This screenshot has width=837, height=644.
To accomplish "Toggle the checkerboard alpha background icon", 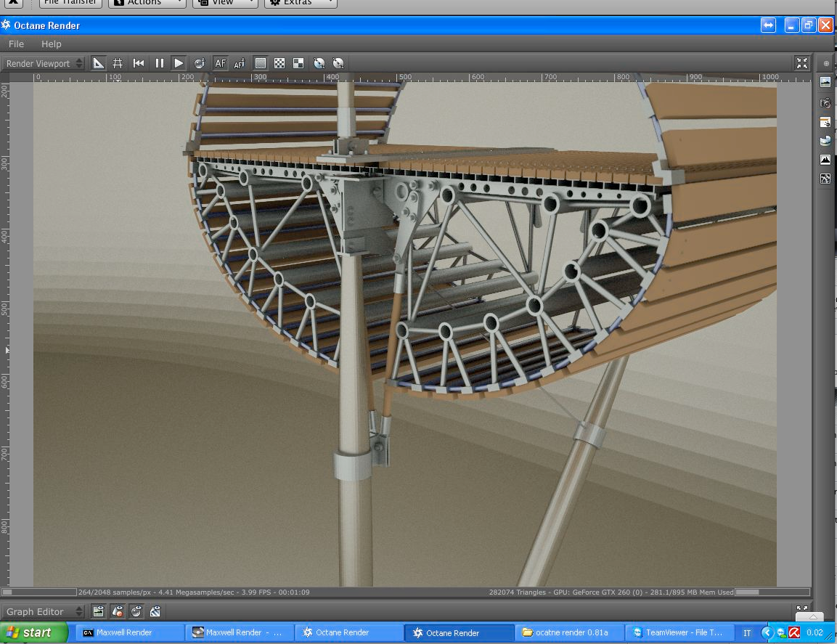I will [x=279, y=63].
